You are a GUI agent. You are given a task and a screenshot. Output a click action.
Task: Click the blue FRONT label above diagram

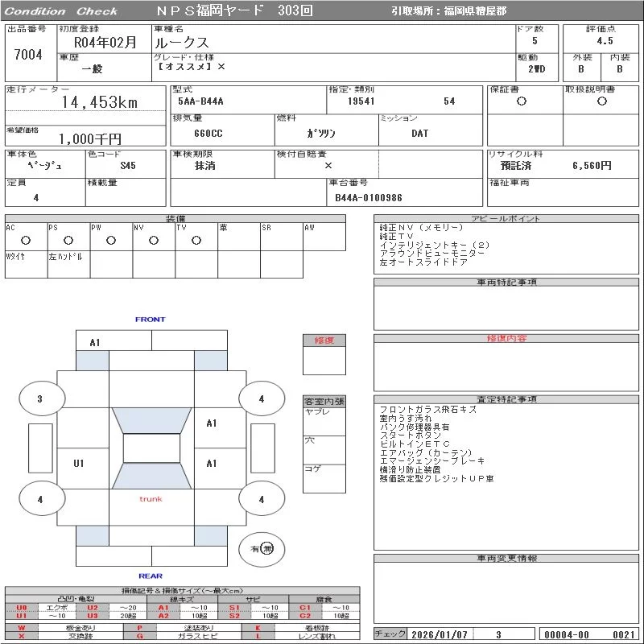150,320
